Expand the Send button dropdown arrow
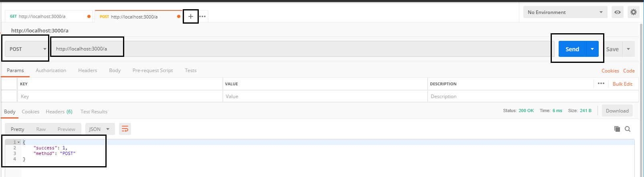 pyautogui.click(x=592, y=49)
